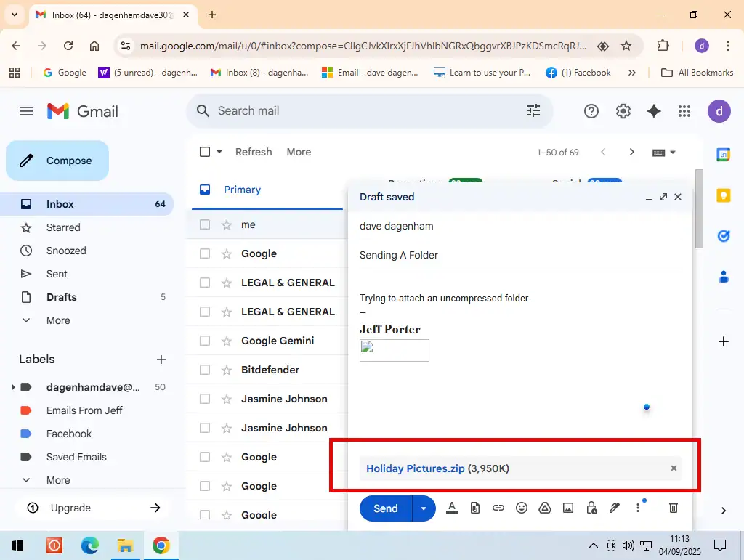Click the Search mail field
The width and height of the screenshot is (744, 560).
coord(363,111)
